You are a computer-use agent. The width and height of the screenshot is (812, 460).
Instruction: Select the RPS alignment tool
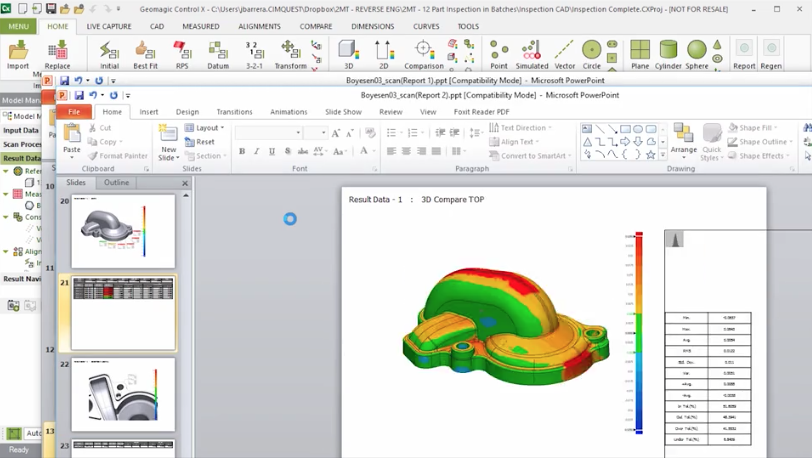coord(182,54)
